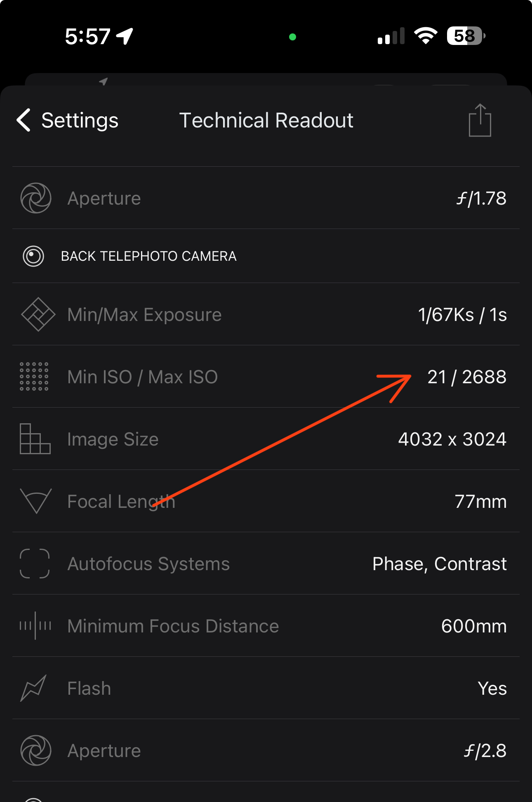
Task: Tap the ISO dotted grid icon
Action: pyautogui.click(x=34, y=376)
